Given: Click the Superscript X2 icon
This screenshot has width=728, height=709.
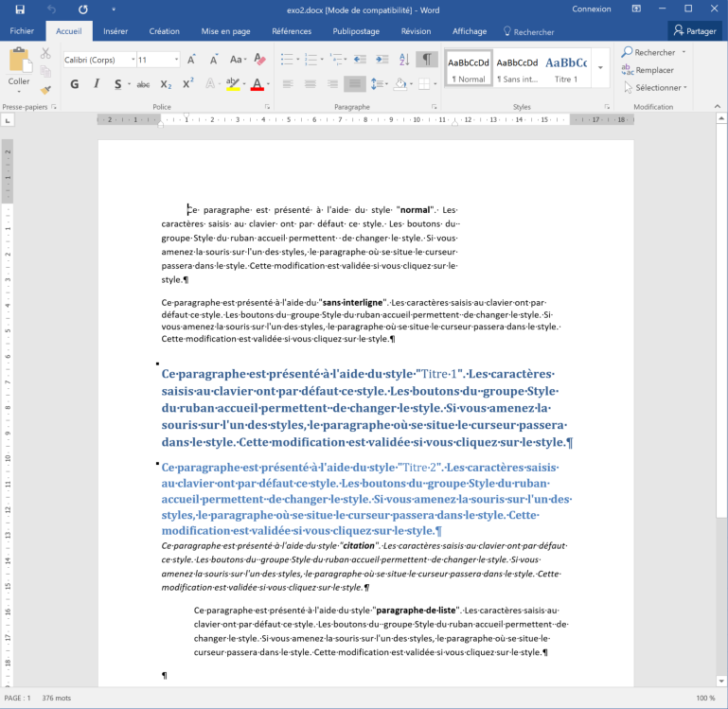Looking at the screenshot, I should [188, 84].
